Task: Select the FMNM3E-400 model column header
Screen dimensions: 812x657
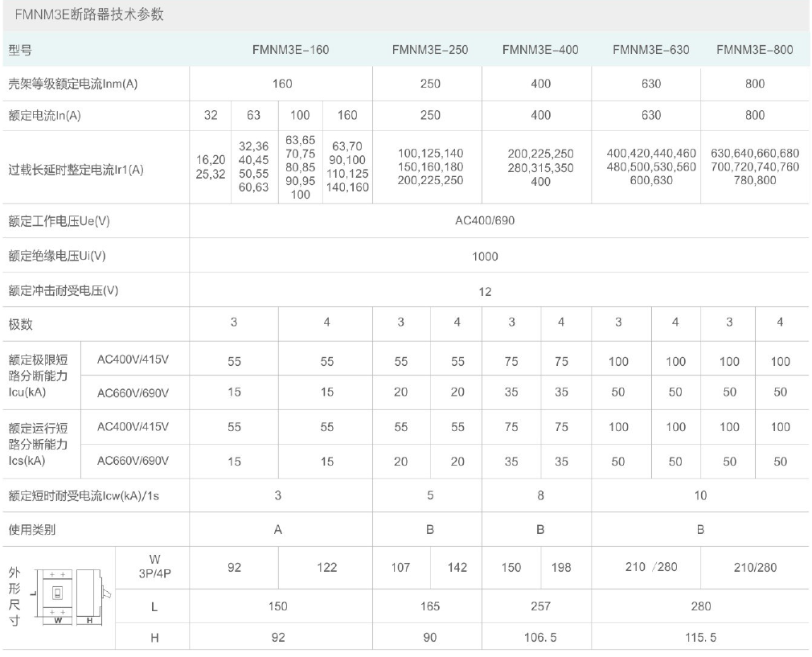Action: [540, 50]
